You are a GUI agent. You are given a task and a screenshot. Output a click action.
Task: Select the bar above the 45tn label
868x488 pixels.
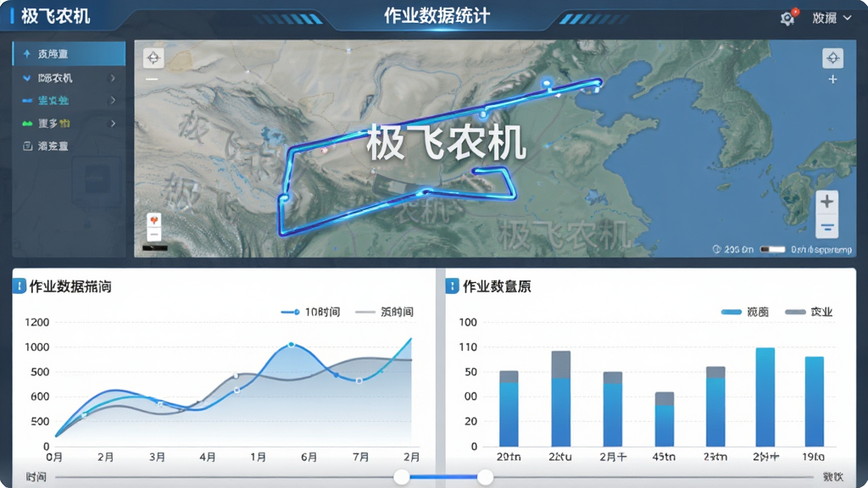coord(665,419)
